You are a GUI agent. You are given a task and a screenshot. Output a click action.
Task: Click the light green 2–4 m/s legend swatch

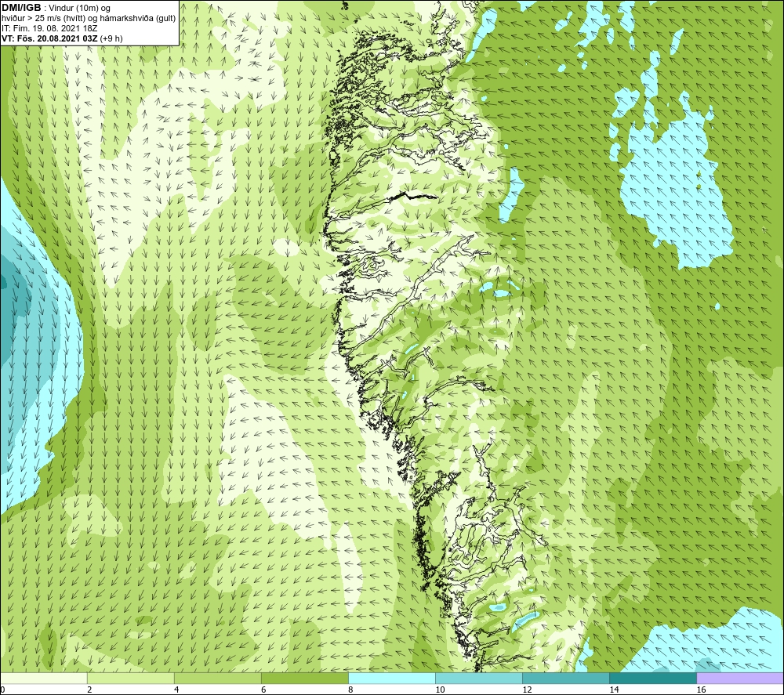tap(130, 679)
